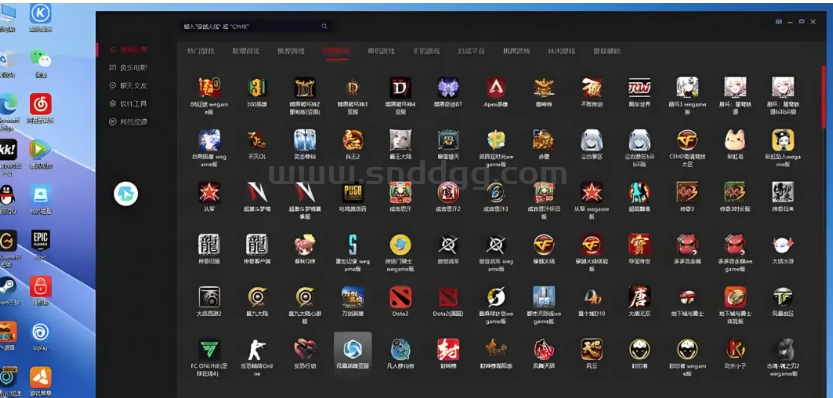Open the 不败传说 game icon

point(592,88)
